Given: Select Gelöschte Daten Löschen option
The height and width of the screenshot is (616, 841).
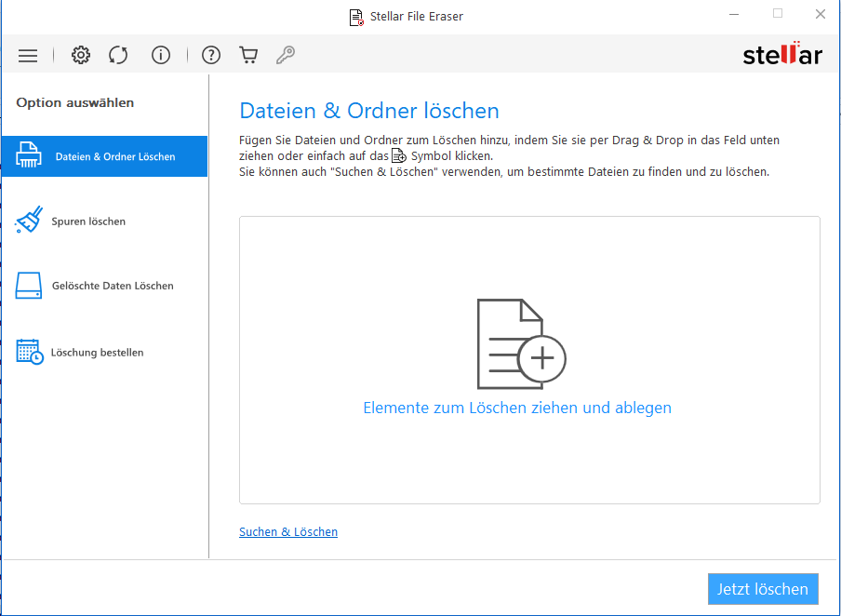Looking at the screenshot, I should 113,286.
